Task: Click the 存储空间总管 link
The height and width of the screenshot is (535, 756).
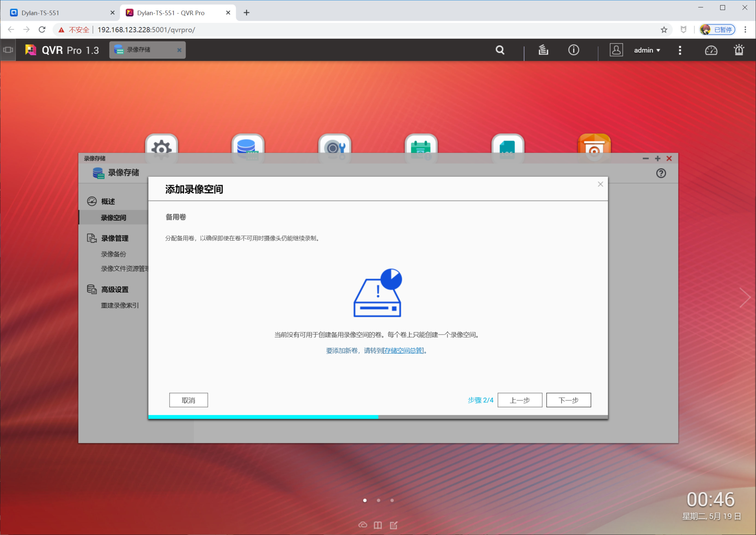Action: [x=404, y=350]
